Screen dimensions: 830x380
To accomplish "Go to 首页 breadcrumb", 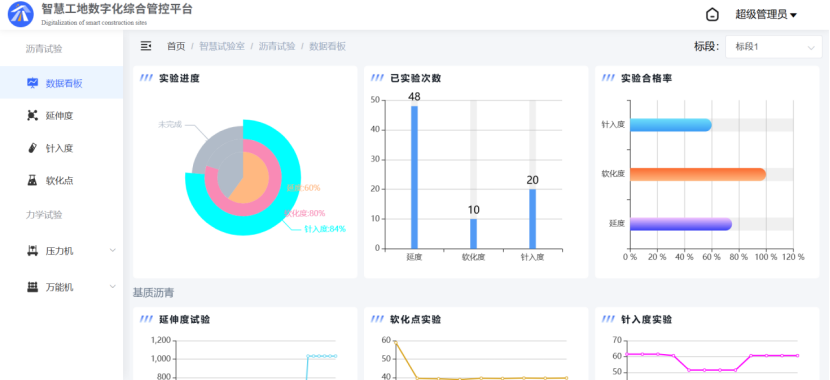I will 176,47.
